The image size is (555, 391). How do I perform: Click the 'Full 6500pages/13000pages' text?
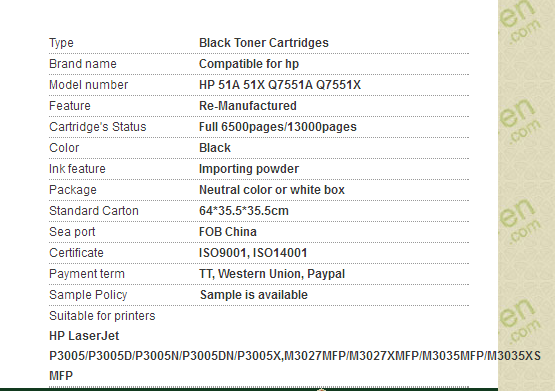[x=278, y=127]
